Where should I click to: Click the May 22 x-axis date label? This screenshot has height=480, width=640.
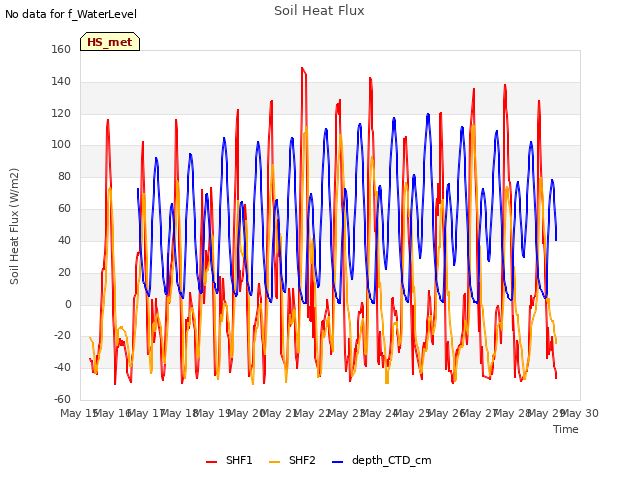313,413
